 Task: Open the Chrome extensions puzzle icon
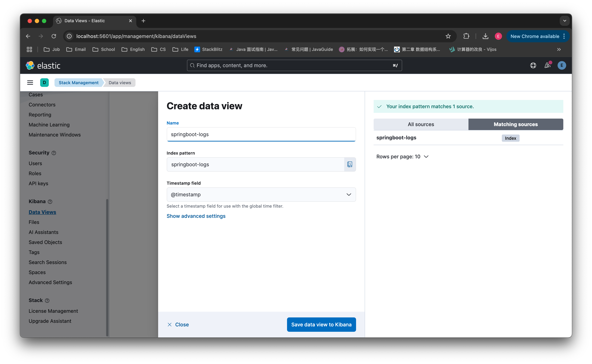pos(466,36)
